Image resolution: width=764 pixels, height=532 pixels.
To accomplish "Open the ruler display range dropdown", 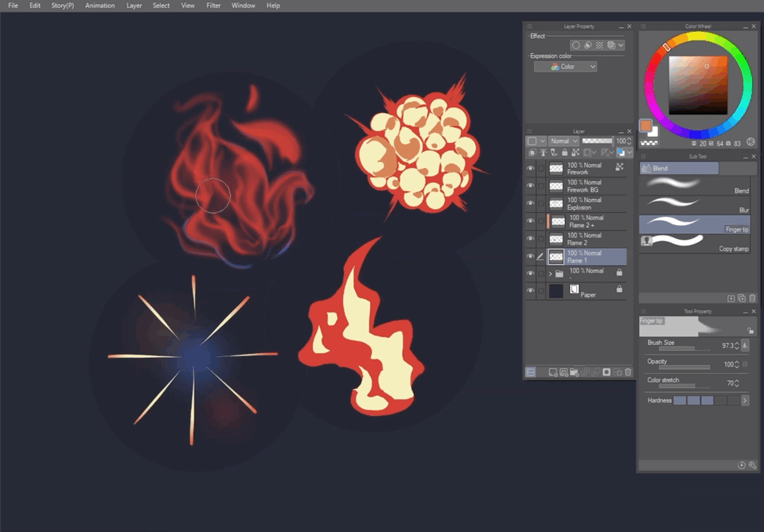I will [x=607, y=153].
